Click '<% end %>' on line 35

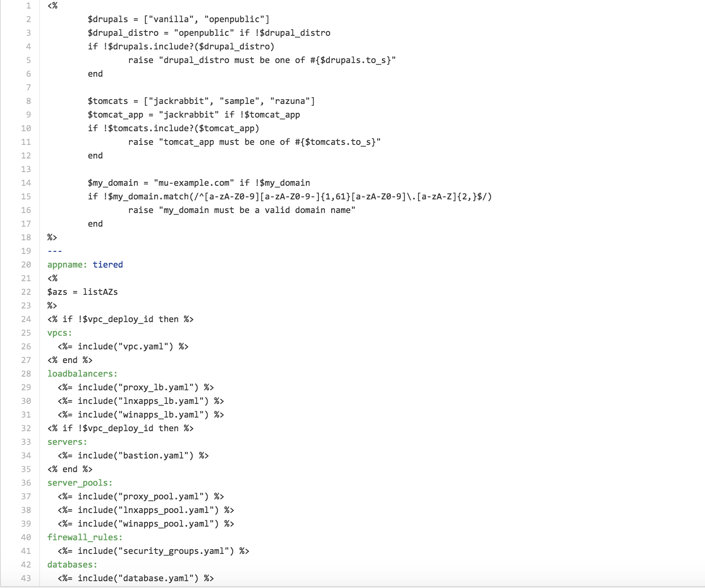(70, 469)
